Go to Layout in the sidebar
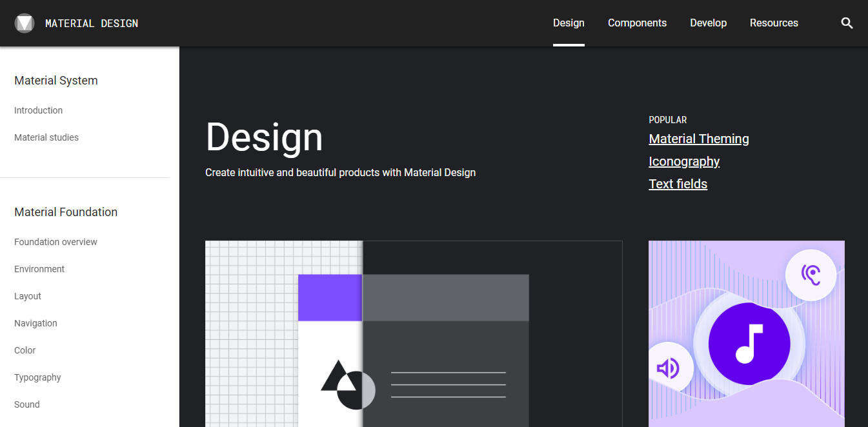The height and width of the screenshot is (427, 868). pos(28,296)
